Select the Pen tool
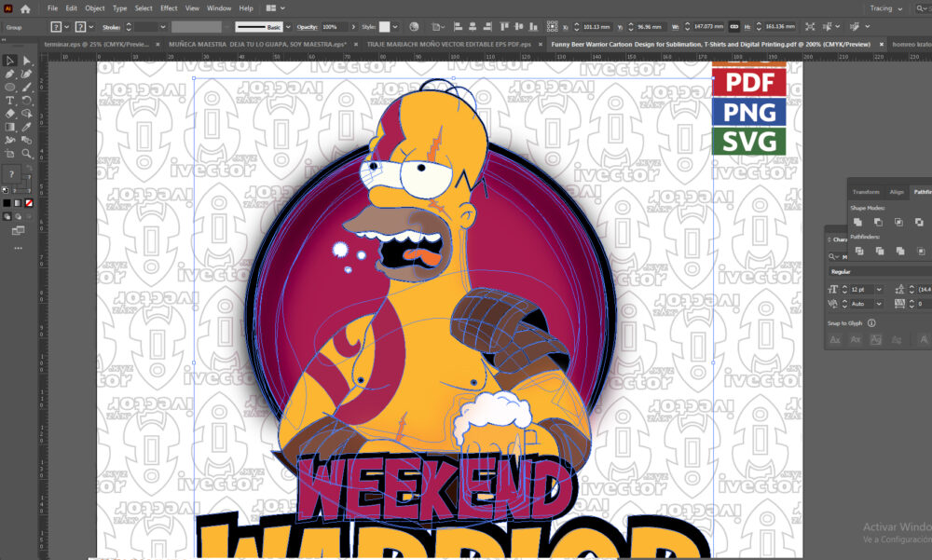Image resolution: width=932 pixels, height=560 pixels. pos(9,74)
